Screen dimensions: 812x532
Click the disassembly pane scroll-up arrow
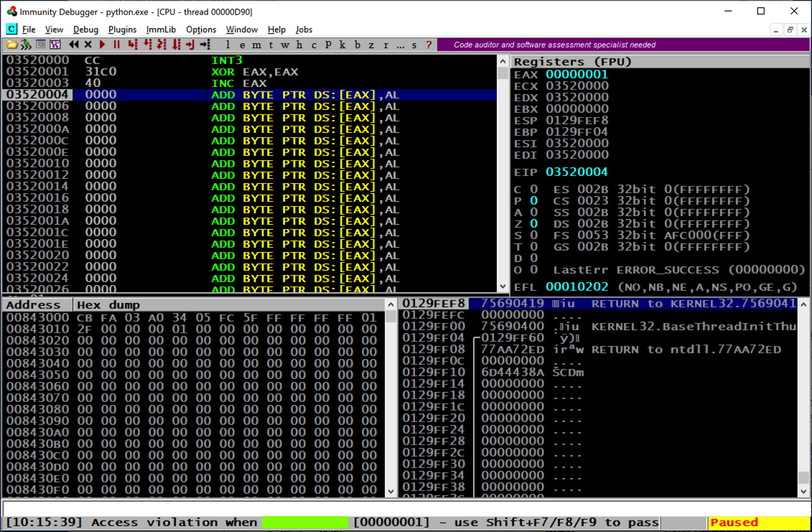pyautogui.click(x=503, y=62)
